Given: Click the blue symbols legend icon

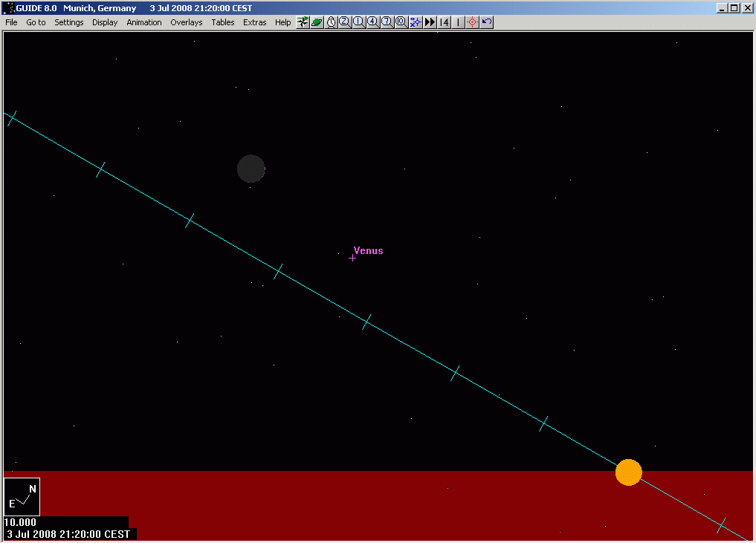Looking at the screenshot, I should click(x=415, y=22).
